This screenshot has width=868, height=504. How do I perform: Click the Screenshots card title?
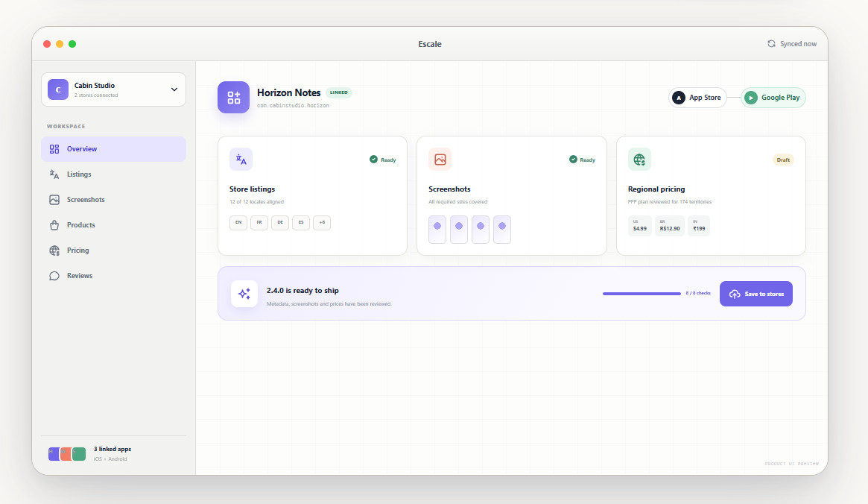449,189
